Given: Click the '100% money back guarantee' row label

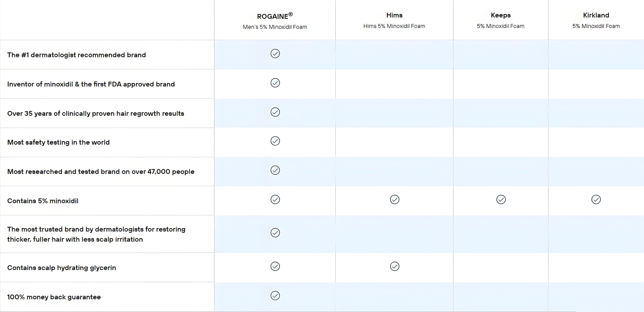Looking at the screenshot, I should (54, 297).
